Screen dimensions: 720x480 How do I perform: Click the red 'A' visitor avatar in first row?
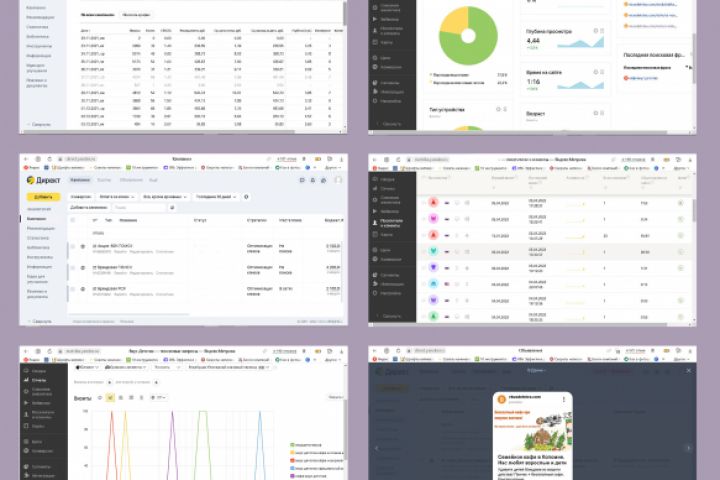433,203
